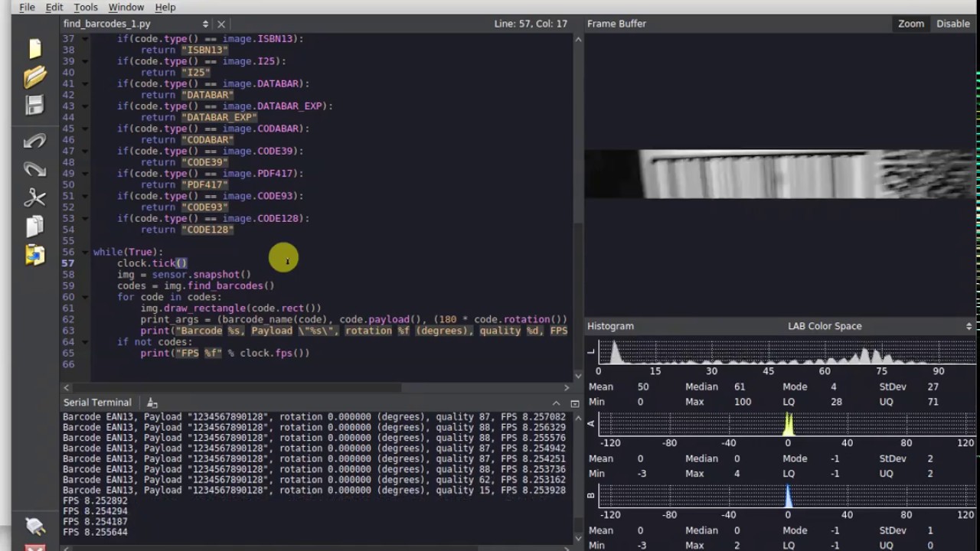Click the Zoom button in Frame Buffer
Image resolution: width=980 pixels, height=551 pixels.
click(x=910, y=24)
